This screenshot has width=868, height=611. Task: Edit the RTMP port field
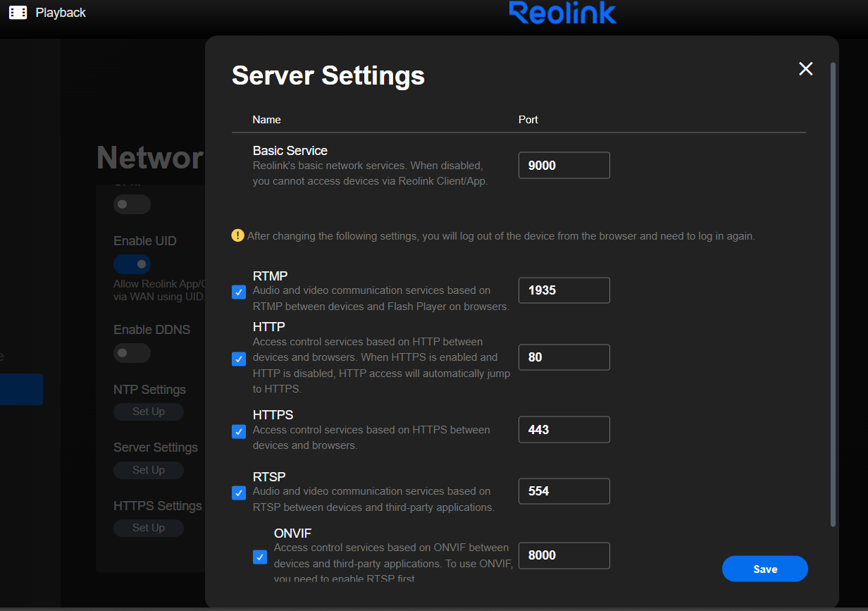pyautogui.click(x=564, y=290)
